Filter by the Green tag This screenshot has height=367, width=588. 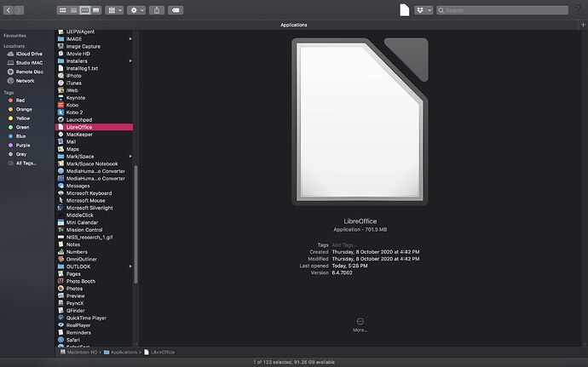click(19, 128)
